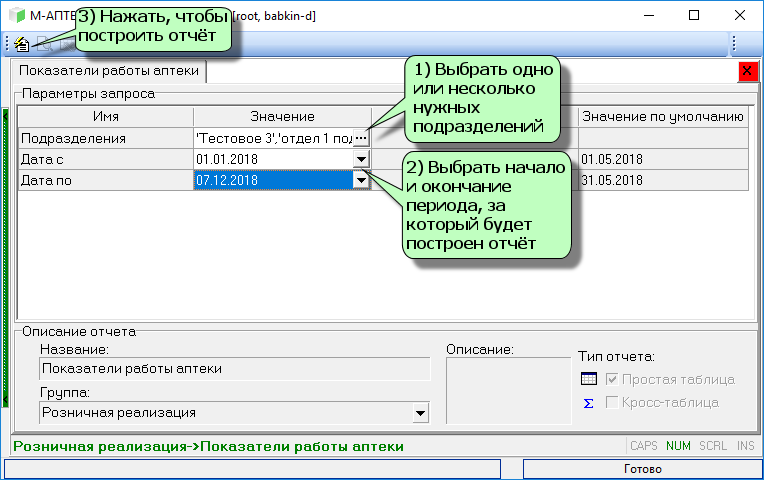
Task: Click the blue sigma cross-table icon
Action: coord(589,403)
